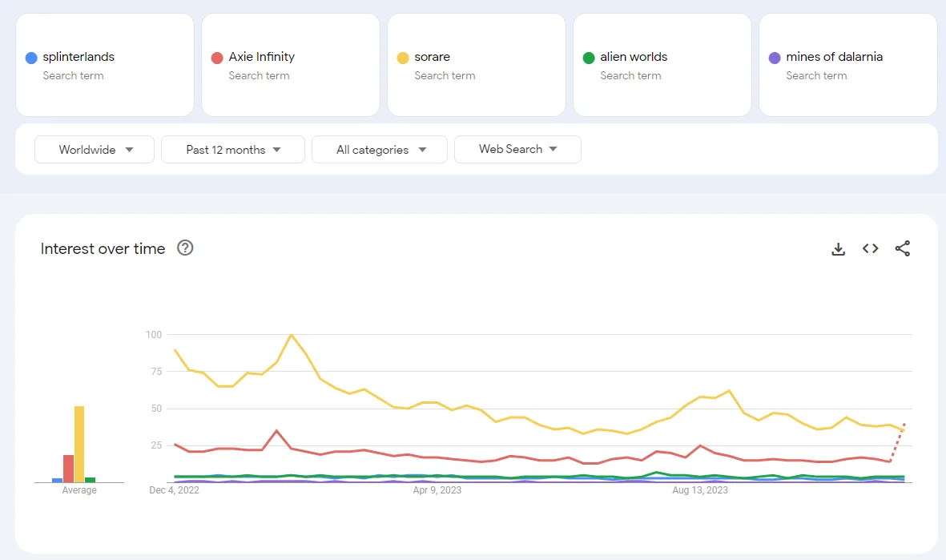
Task: Click the blue dot beside splinterlands
Action: tap(31, 58)
